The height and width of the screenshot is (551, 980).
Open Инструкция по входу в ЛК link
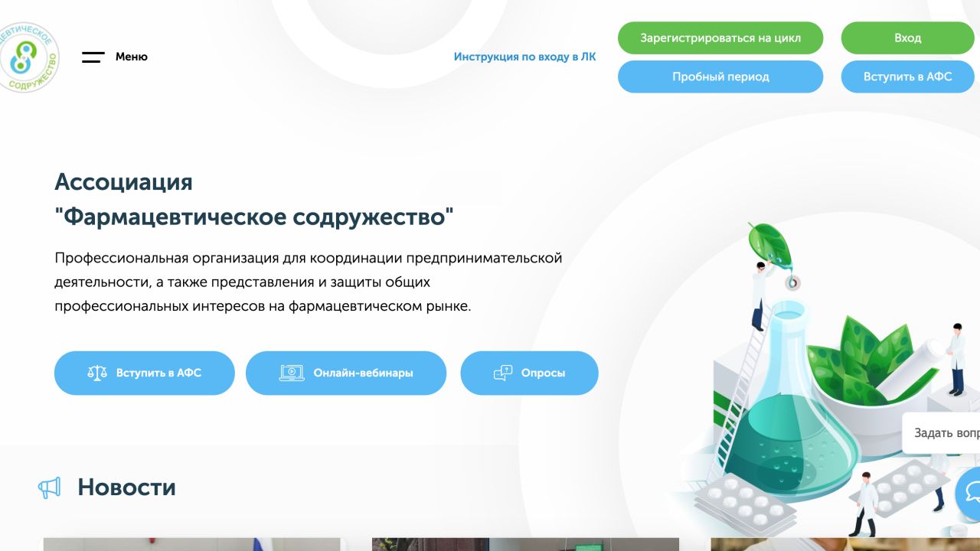point(526,56)
